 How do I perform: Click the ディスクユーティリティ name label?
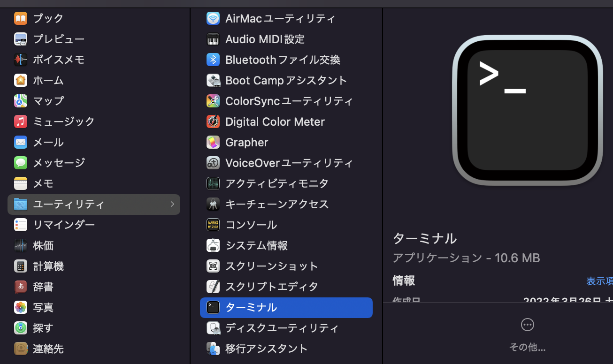282,328
